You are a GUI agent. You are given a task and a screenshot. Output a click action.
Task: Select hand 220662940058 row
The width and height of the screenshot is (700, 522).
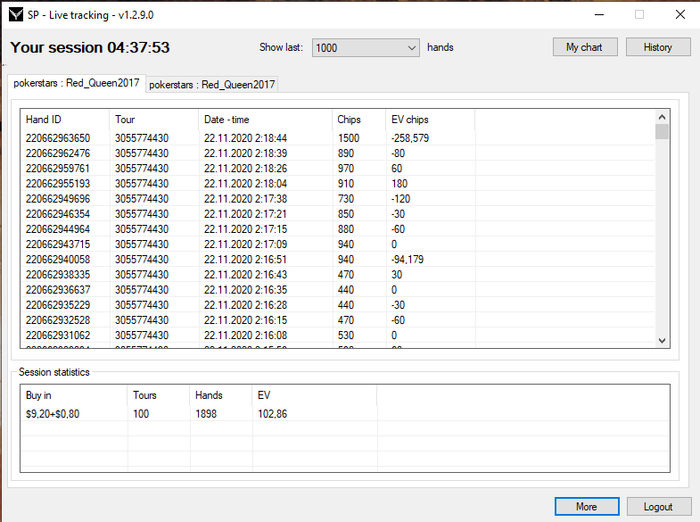pos(338,259)
